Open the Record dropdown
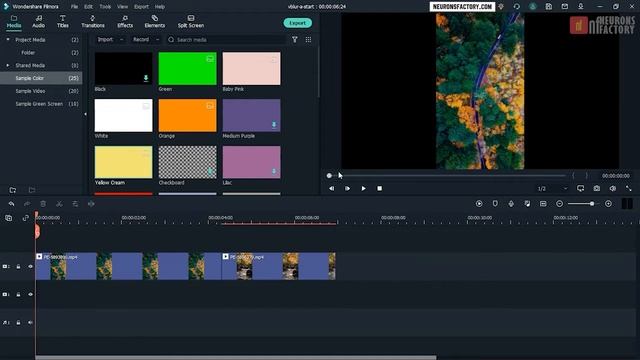Viewport: 640px width, 360px height. coord(146,40)
